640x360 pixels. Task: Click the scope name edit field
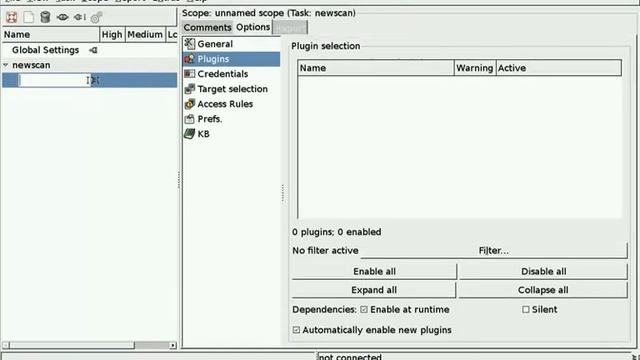[x=54, y=80]
